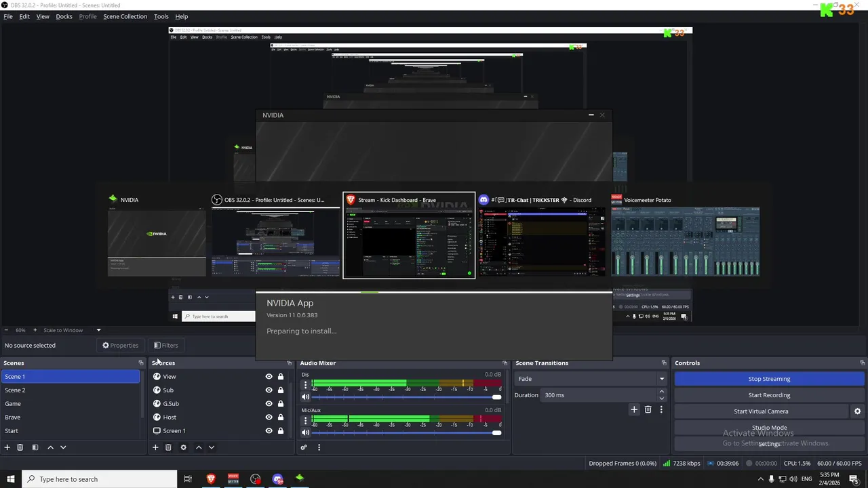Hide the G.Sub source with its eye icon
868x488 pixels.
[269, 404]
